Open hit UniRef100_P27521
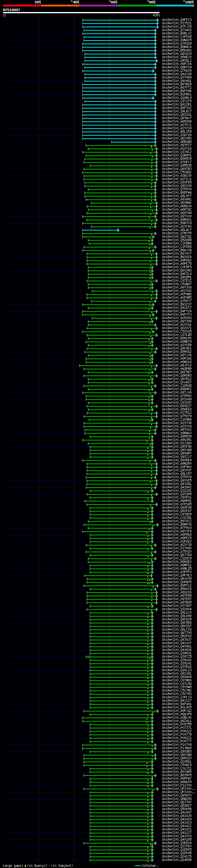This screenshot has height=868, width=197. pyautogui.click(x=176, y=23)
